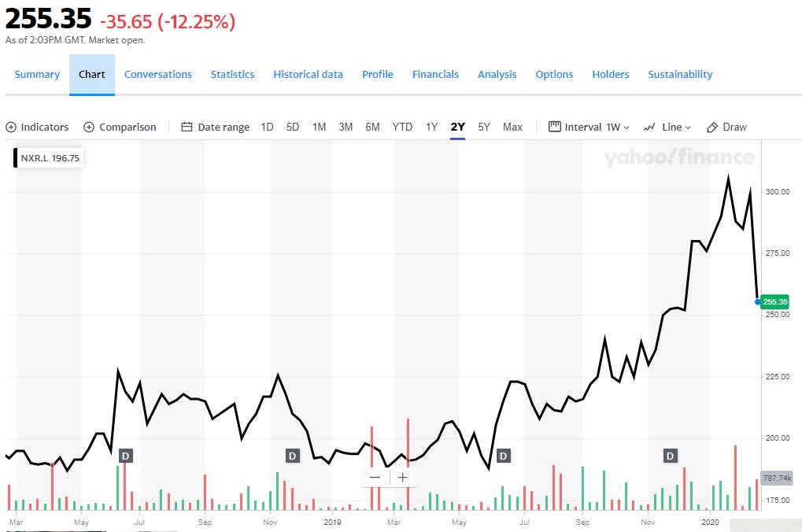View the Profile tab
Image resolution: width=802 pixels, height=532 pixels.
pyautogui.click(x=378, y=74)
